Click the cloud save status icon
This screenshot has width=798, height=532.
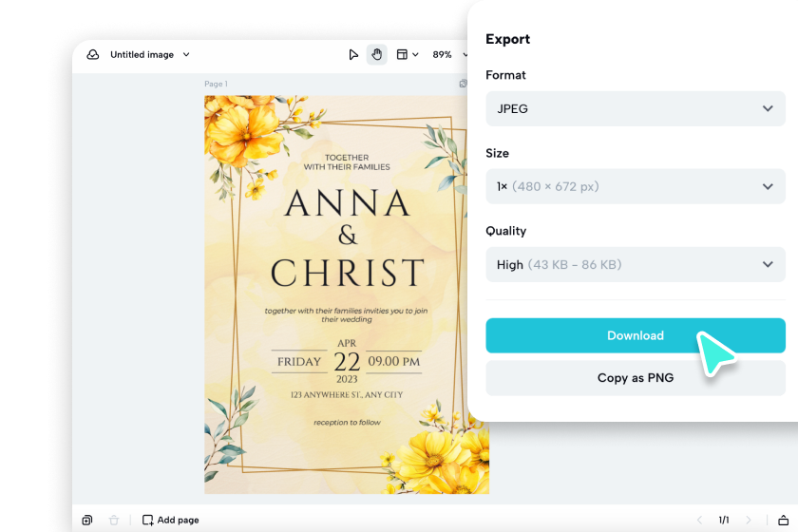click(93, 55)
